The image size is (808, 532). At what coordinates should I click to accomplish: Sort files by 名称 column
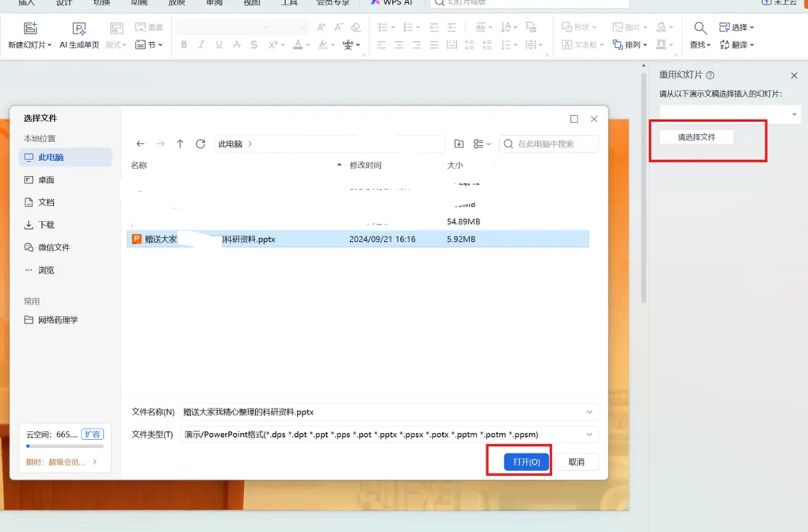pos(138,165)
